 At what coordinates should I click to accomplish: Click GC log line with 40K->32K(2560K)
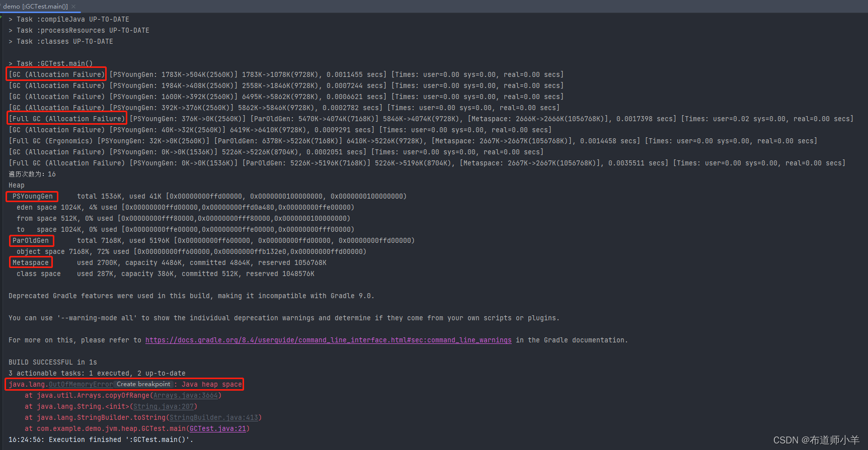click(280, 130)
